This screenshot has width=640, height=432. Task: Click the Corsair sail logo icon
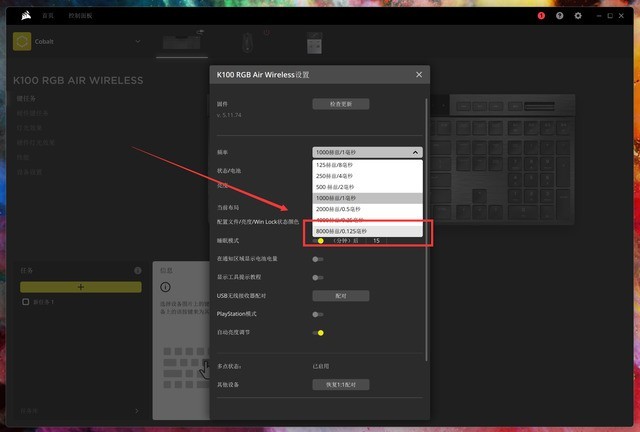26,16
